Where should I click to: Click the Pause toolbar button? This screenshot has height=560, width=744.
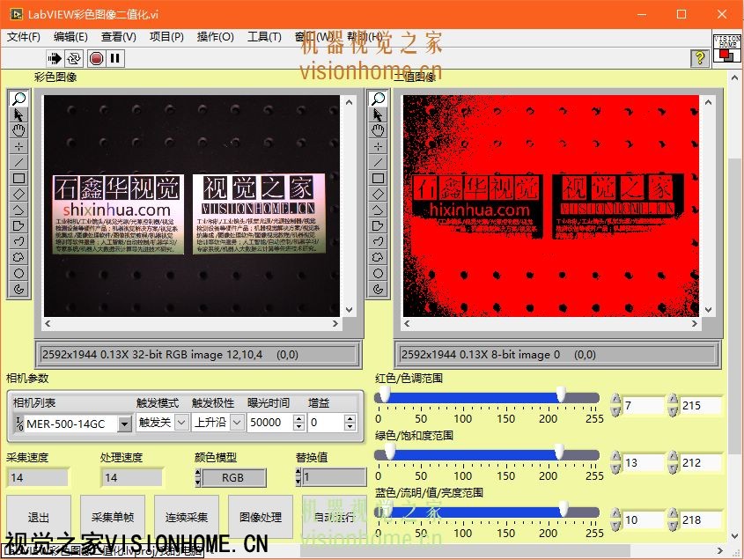coord(115,58)
